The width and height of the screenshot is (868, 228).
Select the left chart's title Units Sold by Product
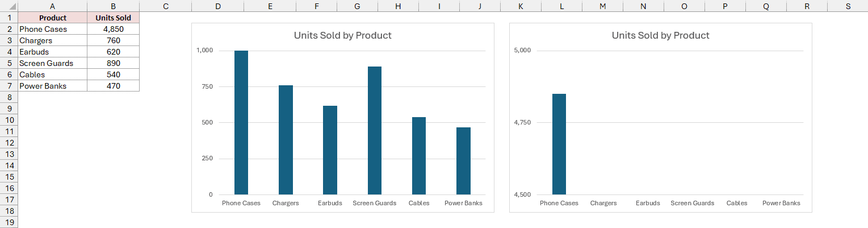(342, 35)
